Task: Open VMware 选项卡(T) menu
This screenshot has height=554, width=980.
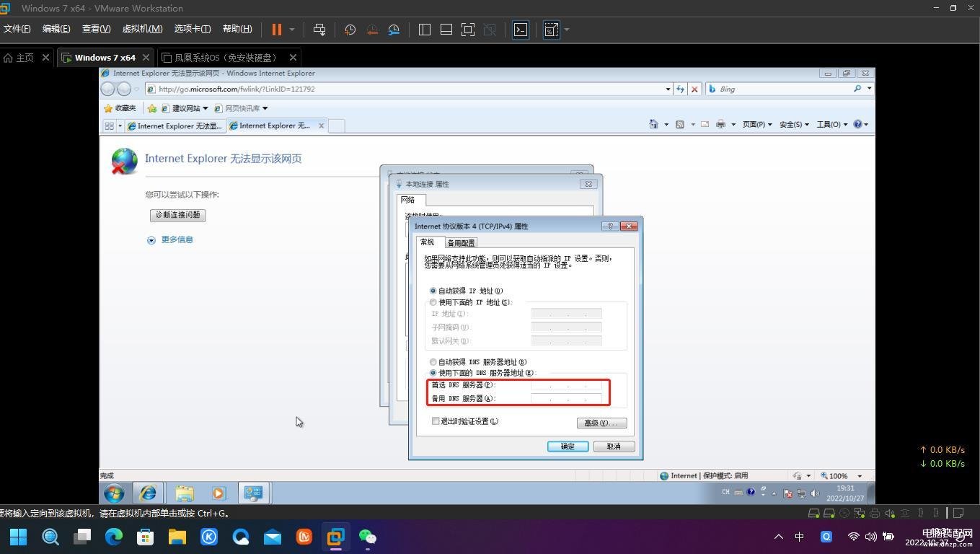Action: tap(192, 29)
